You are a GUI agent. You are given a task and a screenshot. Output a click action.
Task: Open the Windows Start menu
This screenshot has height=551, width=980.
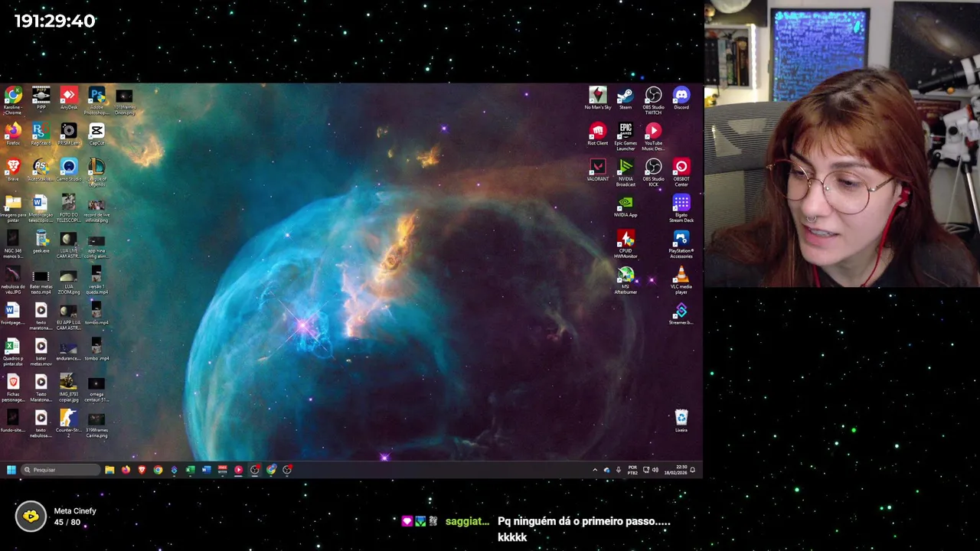pyautogui.click(x=11, y=470)
